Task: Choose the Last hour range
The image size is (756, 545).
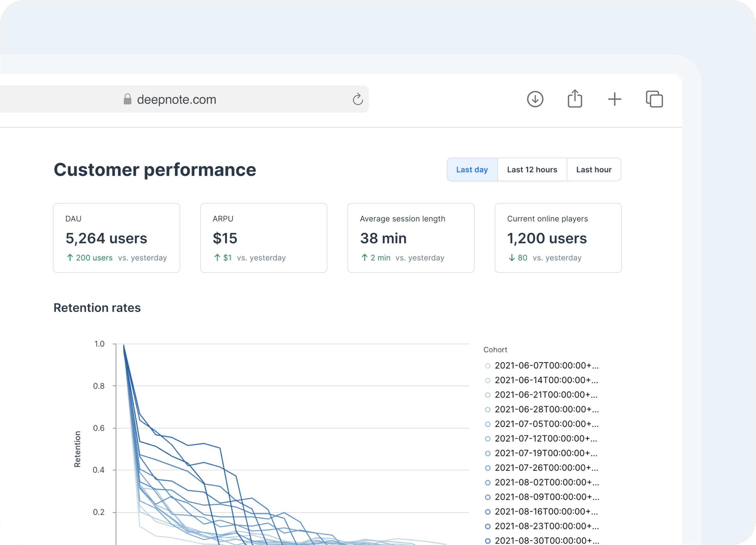Action: (x=594, y=170)
